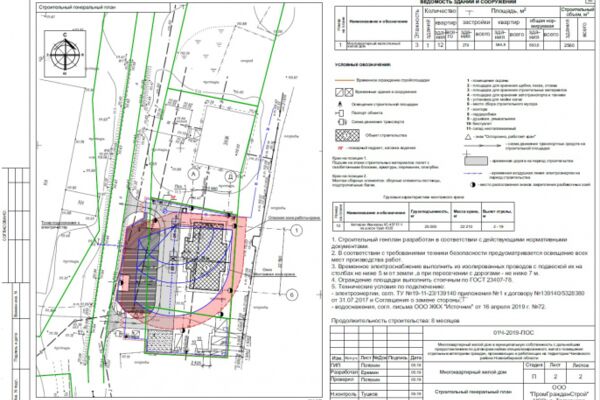Viewport: 600px width, 400px height.
Task: Click the axis circle labeled Д
Action: pyautogui.click(x=230, y=176)
